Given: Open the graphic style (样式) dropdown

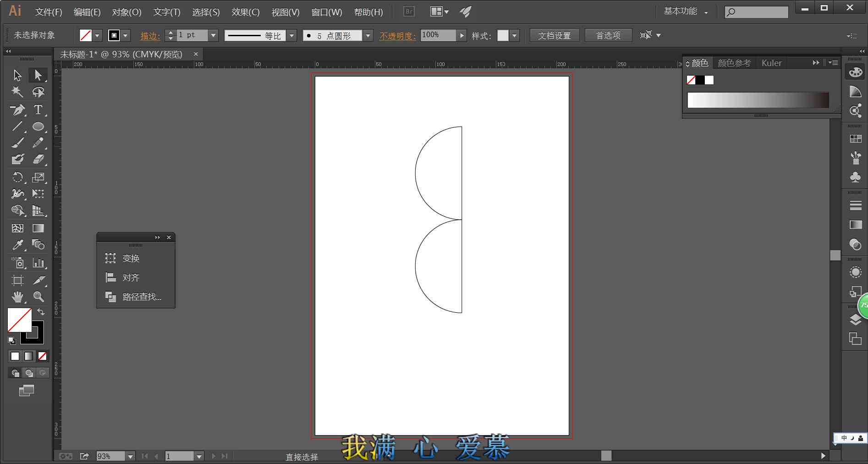Looking at the screenshot, I should pos(515,35).
